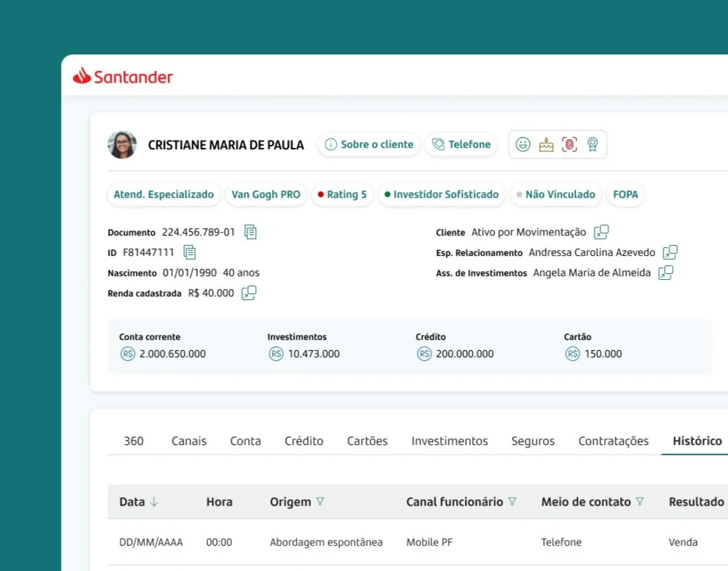Open the Conta tab
Image resolution: width=728 pixels, height=571 pixels.
coord(246,441)
